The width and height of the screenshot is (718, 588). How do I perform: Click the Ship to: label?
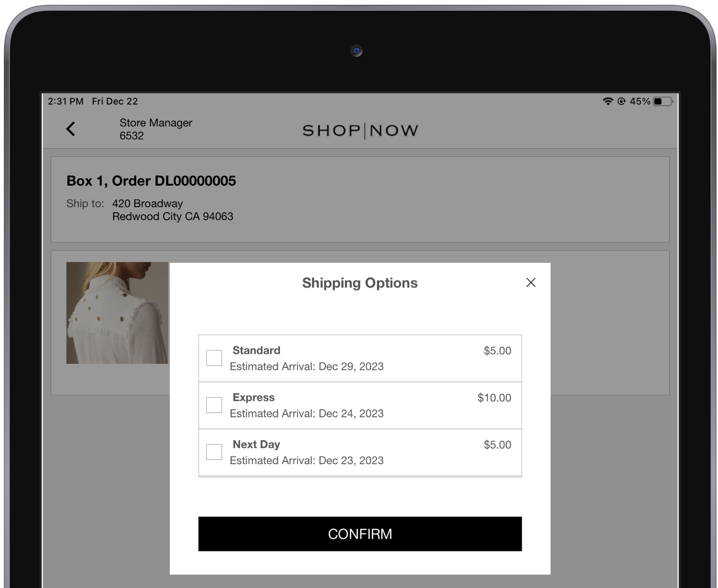coord(85,203)
